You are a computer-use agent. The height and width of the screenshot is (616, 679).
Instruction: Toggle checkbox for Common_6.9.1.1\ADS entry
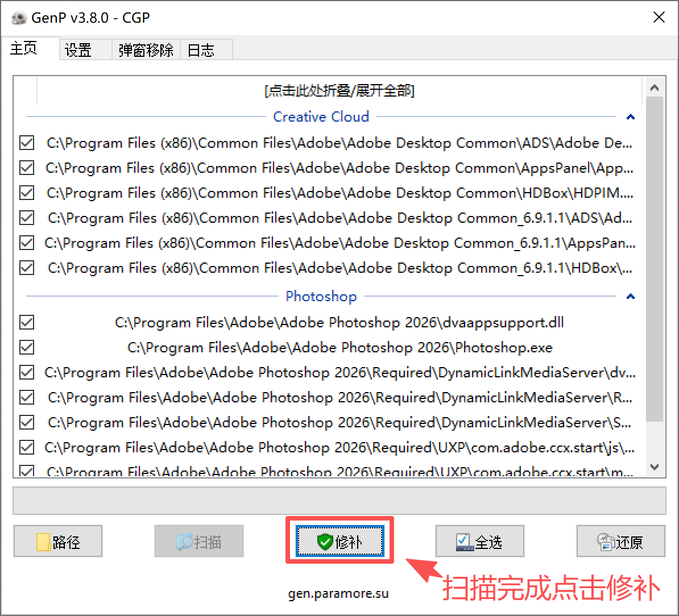pyautogui.click(x=27, y=218)
